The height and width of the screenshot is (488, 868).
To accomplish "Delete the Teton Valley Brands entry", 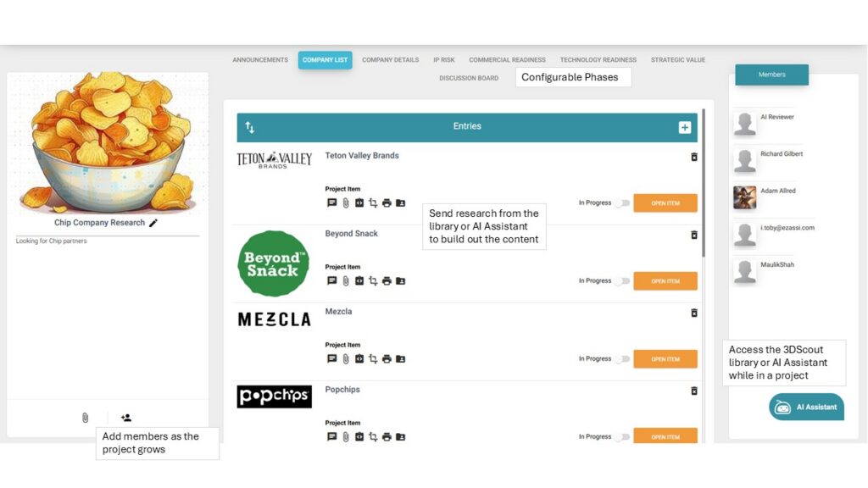I will [x=693, y=157].
